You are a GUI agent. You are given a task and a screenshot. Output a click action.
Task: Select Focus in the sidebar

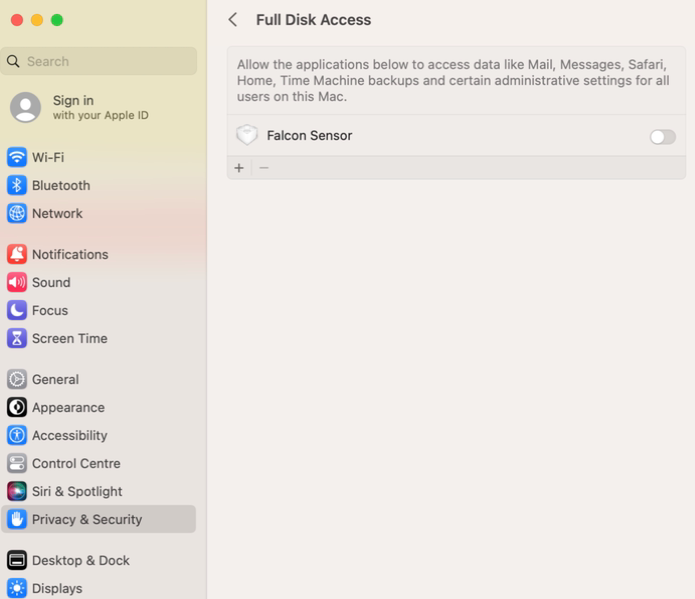[98, 310]
